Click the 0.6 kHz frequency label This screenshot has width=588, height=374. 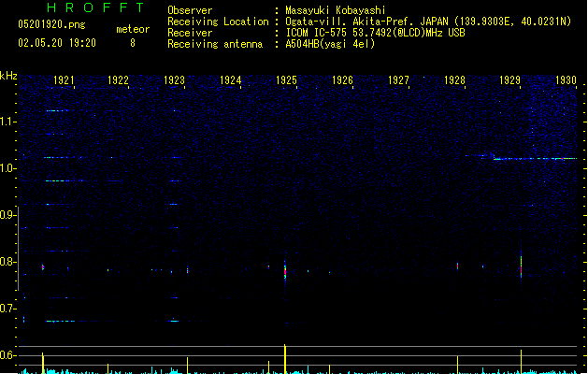pos(8,355)
